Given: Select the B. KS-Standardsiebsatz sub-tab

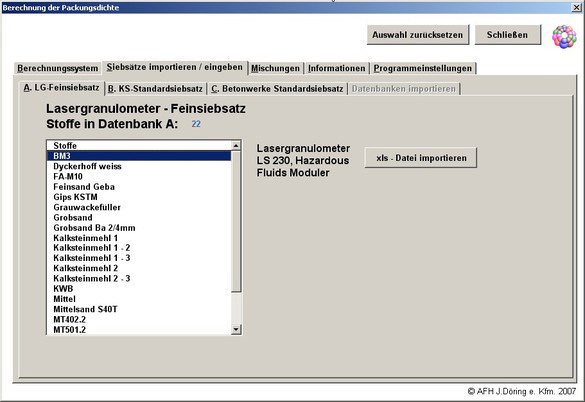Looking at the screenshot, I should [155, 89].
